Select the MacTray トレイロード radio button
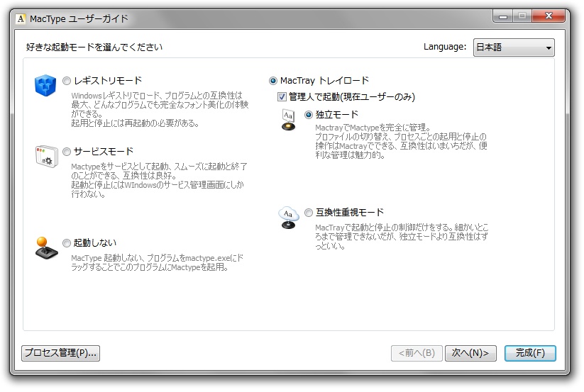Screen dimensions: 584x392 click(273, 81)
